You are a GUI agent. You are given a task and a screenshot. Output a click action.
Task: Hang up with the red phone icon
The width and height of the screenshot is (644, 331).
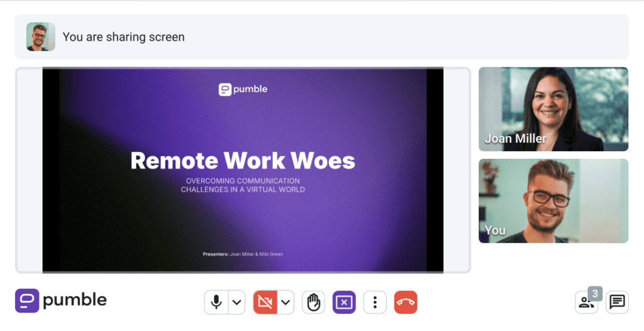click(x=406, y=302)
